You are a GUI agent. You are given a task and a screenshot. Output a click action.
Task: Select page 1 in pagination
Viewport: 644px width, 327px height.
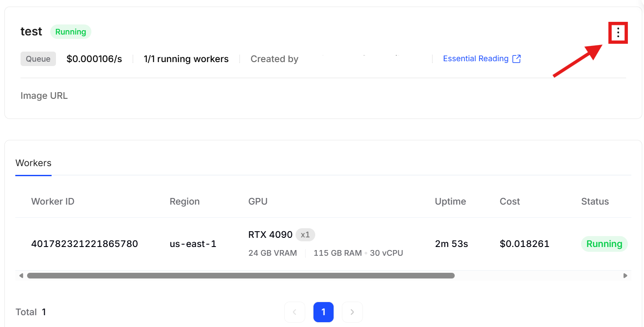[323, 312]
